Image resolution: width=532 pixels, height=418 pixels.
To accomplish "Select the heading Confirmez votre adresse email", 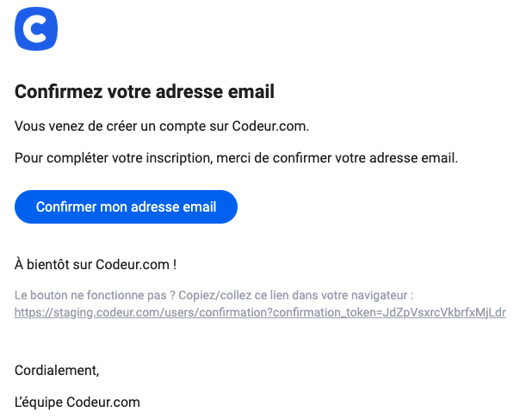I will [145, 91].
